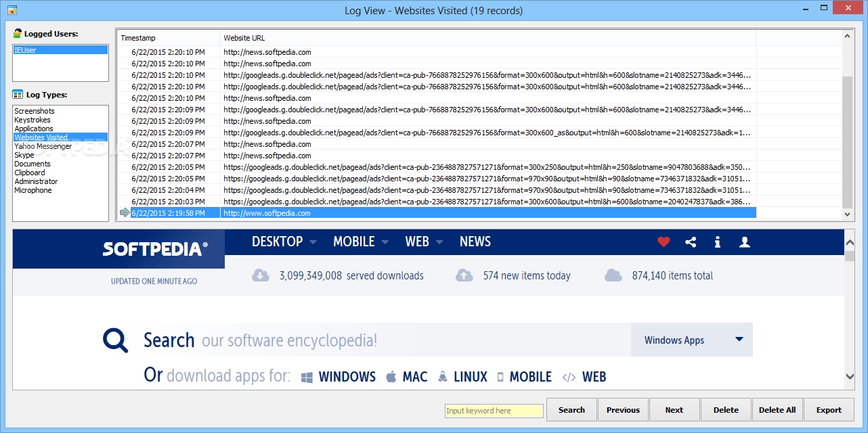Click the Search button
This screenshot has width=868, height=433.
click(571, 410)
